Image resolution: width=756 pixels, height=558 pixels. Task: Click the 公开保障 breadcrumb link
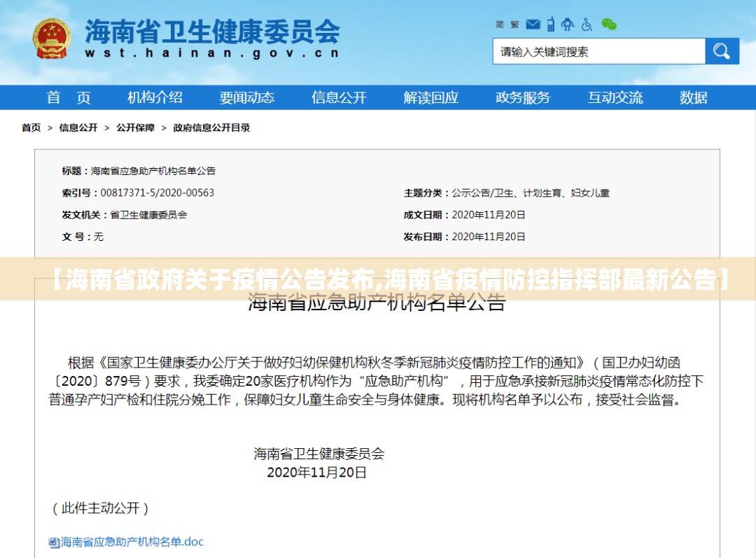(135, 127)
